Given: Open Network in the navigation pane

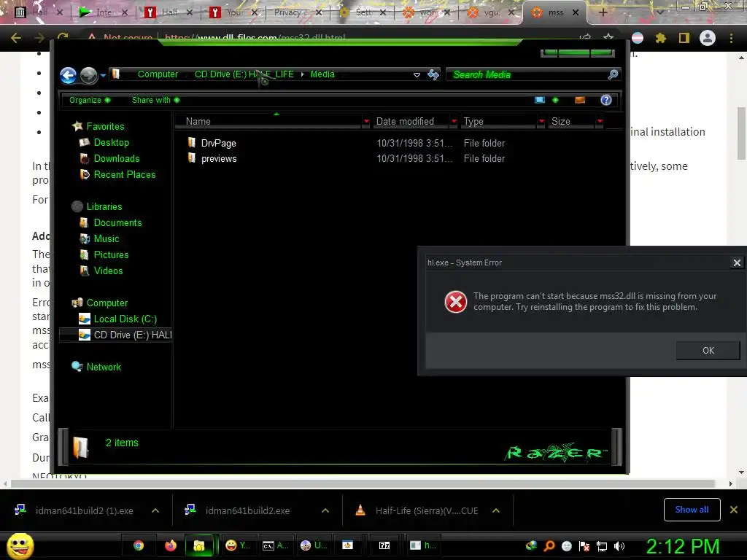Looking at the screenshot, I should point(104,367).
